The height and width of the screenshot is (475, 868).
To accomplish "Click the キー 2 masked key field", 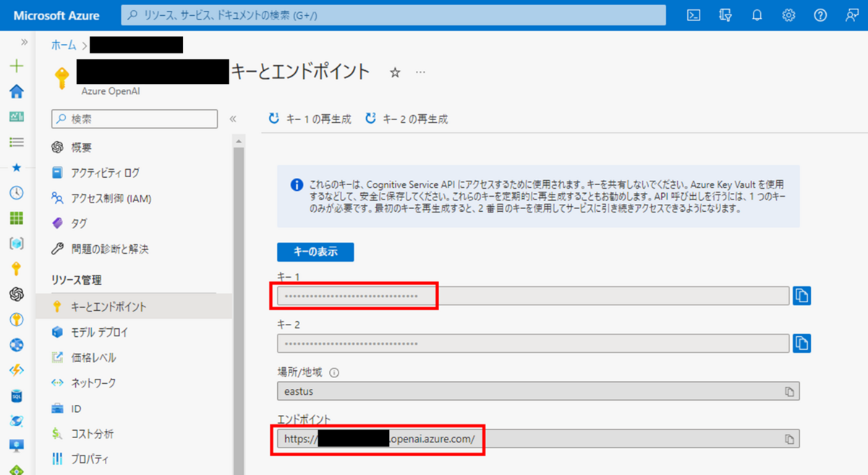I will pyautogui.click(x=533, y=343).
